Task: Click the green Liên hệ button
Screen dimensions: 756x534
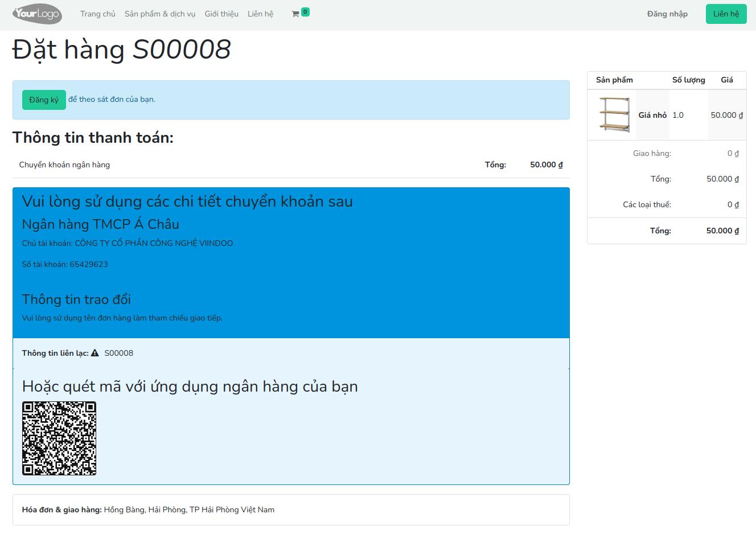Action: coord(726,14)
